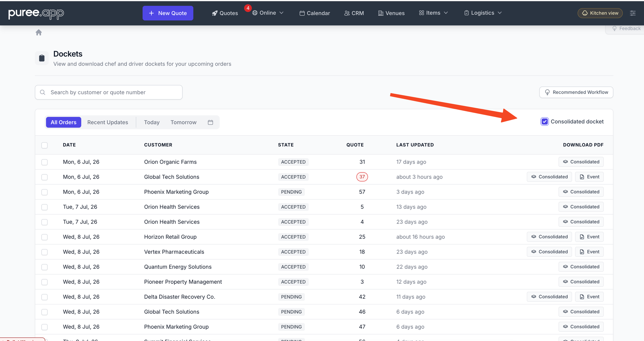Select the Pioneer Property Management row checkbox
The width and height of the screenshot is (644, 341).
pos(44,282)
